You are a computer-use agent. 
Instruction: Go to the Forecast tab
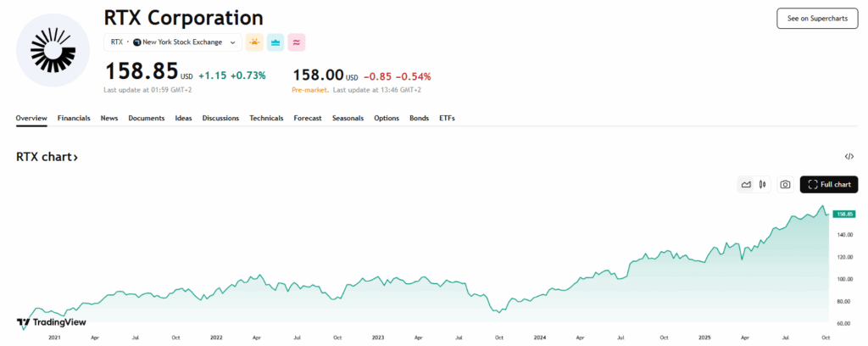pyautogui.click(x=308, y=118)
